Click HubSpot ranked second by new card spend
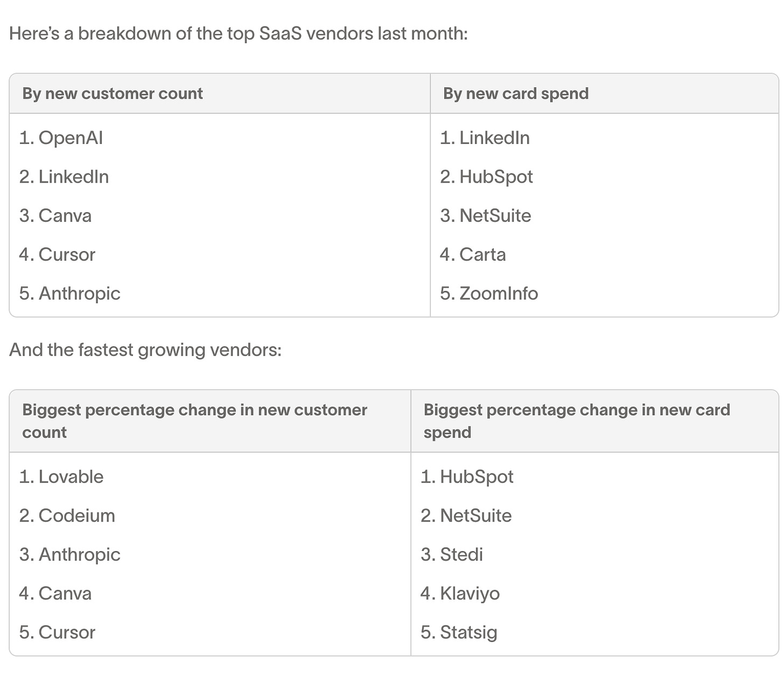The width and height of the screenshot is (784, 676). point(486,177)
